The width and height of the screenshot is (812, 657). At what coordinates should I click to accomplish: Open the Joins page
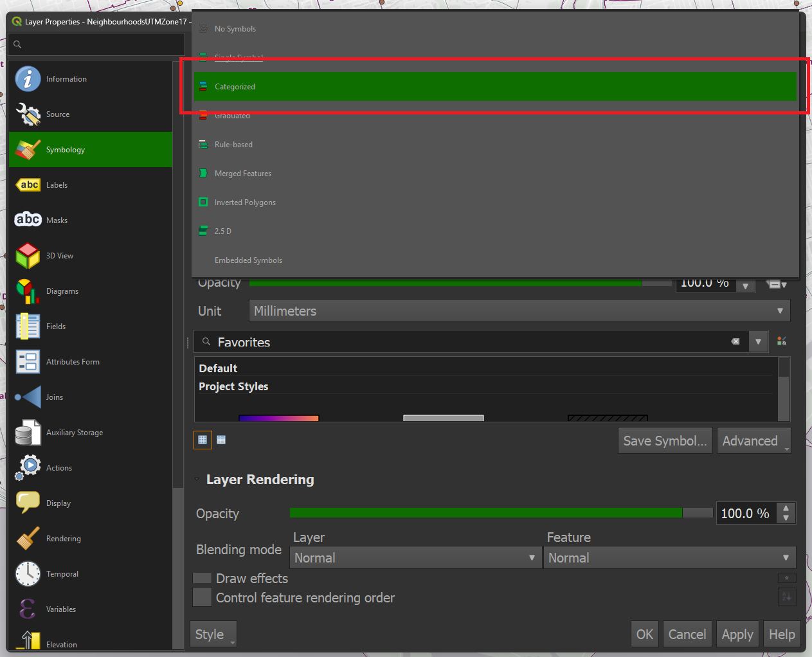pyautogui.click(x=91, y=397)
